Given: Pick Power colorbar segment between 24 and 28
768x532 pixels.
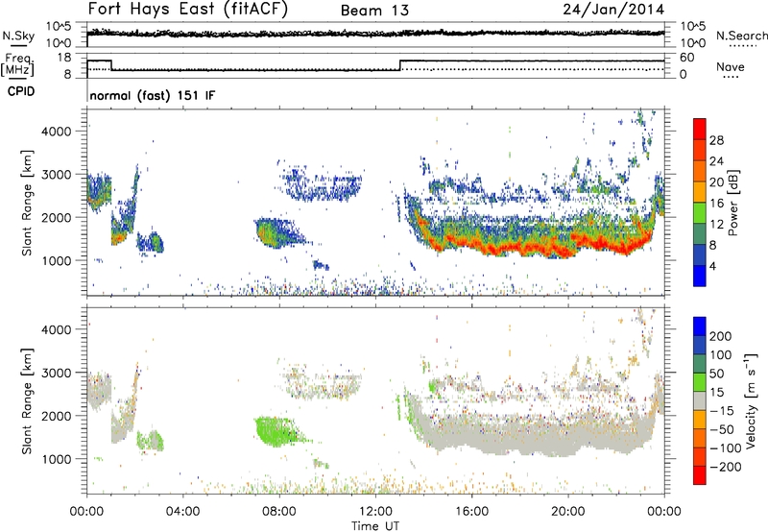Looking at the screenshot, I should (700, 151).
